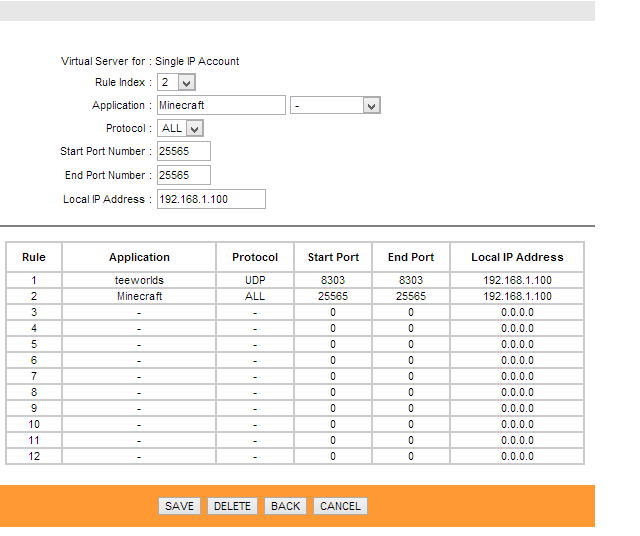This screenshot has width=640, height=536.
Task: Click rule number 12 in the table
Action: click(34, 456)
